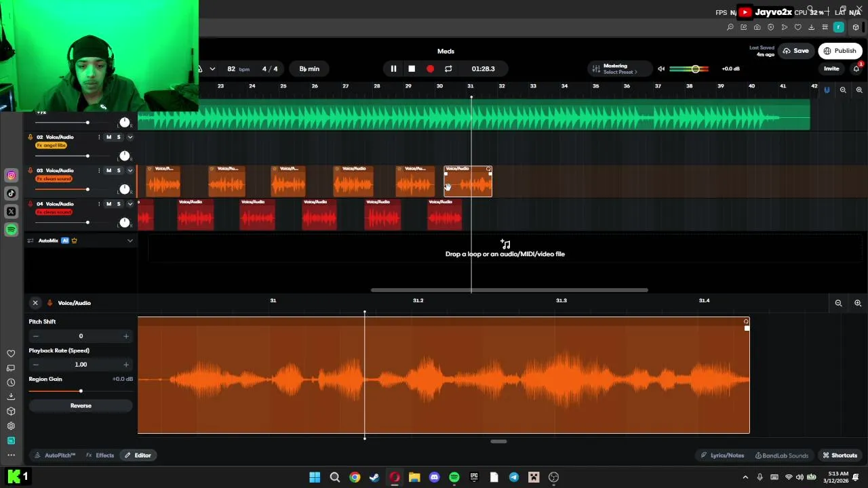This screenshot has width=868, height=488.
Task: Switch to the AutoPitch tab
Action: click(55, 455)
